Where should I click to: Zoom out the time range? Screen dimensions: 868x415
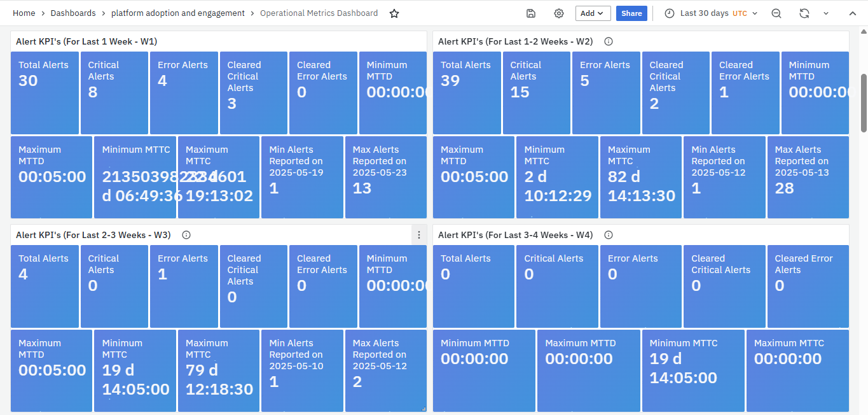[x=776, y=13]
